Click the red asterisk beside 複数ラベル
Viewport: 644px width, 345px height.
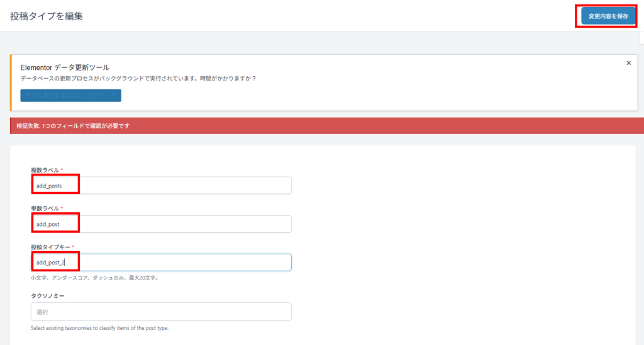[62, 170]
